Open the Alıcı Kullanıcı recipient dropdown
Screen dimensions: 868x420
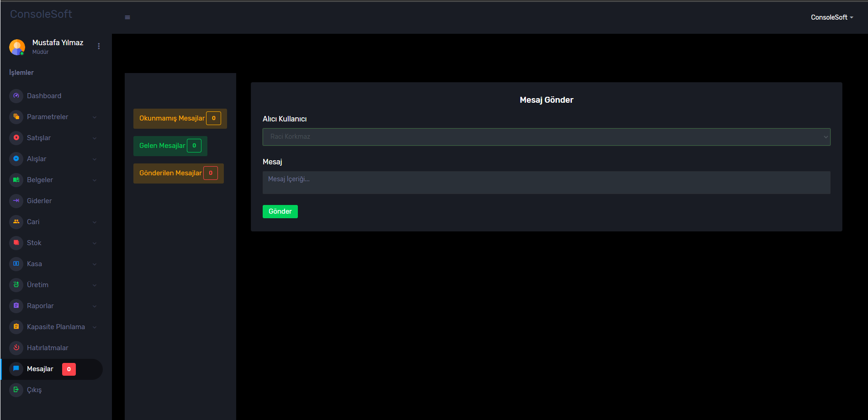point(546,137)
